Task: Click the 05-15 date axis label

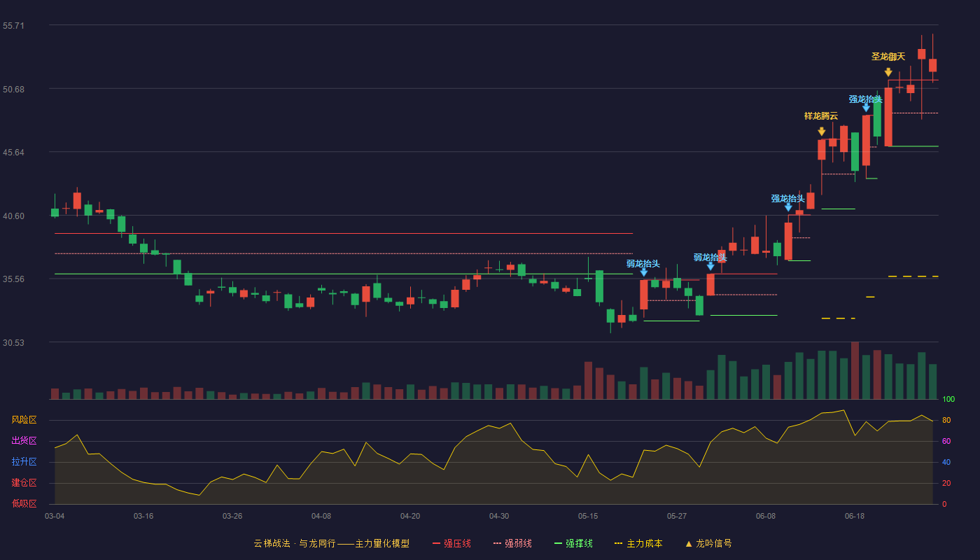Action: click(x=588, y=516)
